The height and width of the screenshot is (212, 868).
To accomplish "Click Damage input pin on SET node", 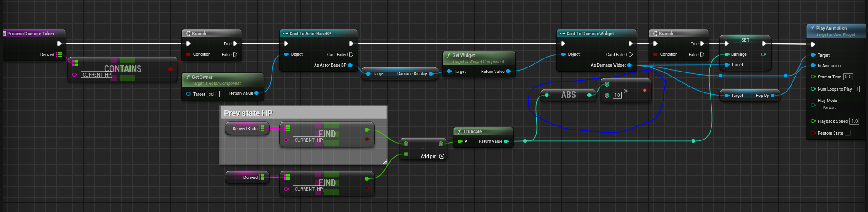I will [x=727, y=54].
